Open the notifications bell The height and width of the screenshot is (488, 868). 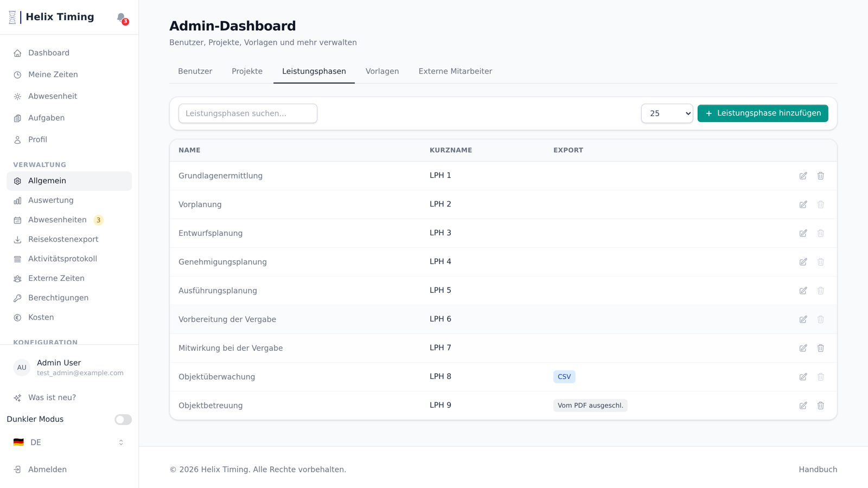[x=122, y=18]
